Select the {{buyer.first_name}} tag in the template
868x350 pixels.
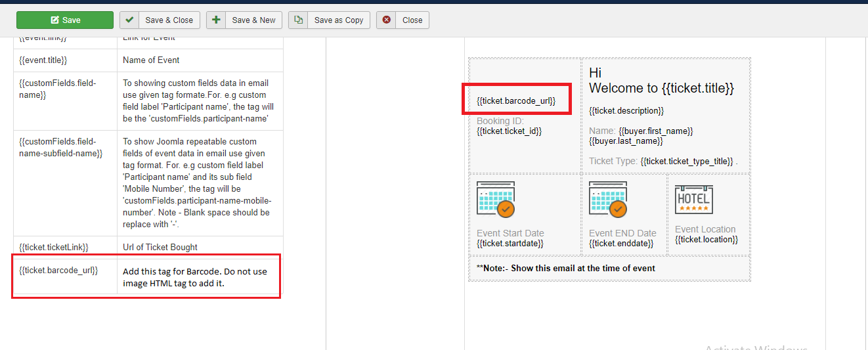pyautogui.click(x=655, y=131)
